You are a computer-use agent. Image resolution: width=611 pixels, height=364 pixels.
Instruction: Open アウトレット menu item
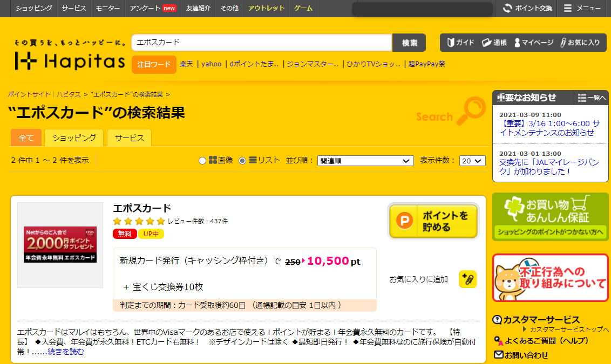pos(266,8)
